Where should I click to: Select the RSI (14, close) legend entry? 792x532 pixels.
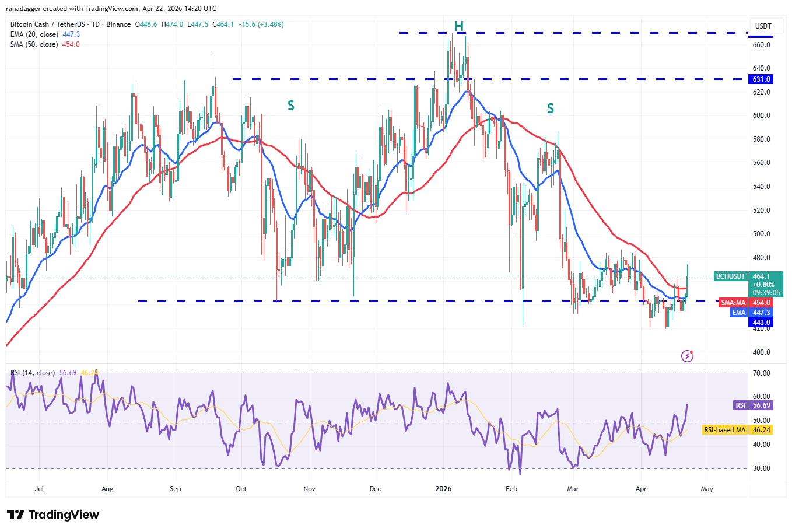tap(33, 373)
